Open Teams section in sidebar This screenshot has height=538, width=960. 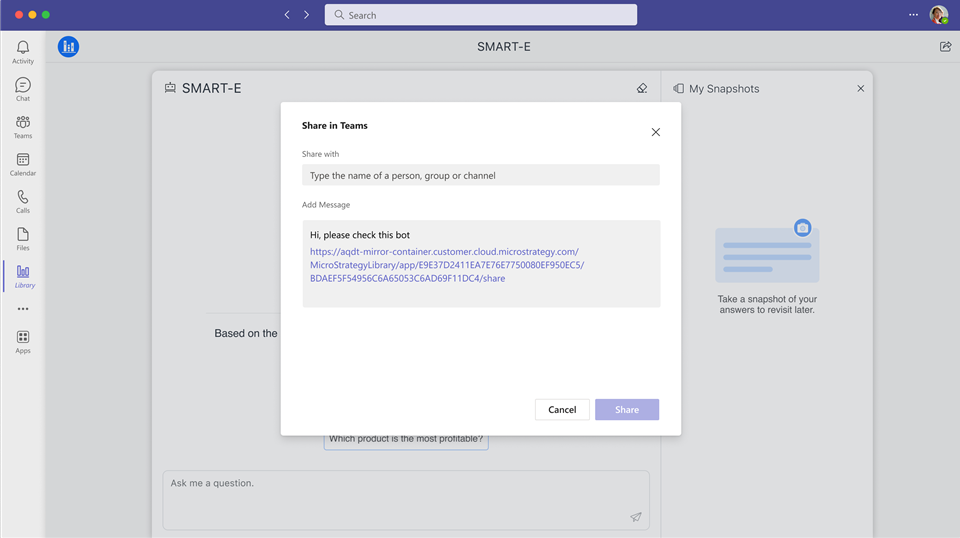[22, 127]
